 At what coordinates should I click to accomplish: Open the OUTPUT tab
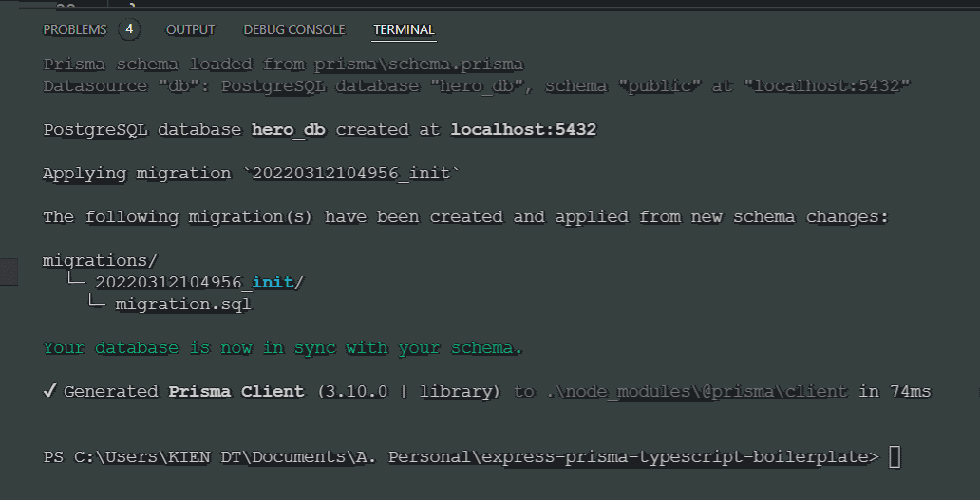coord(190,30)
